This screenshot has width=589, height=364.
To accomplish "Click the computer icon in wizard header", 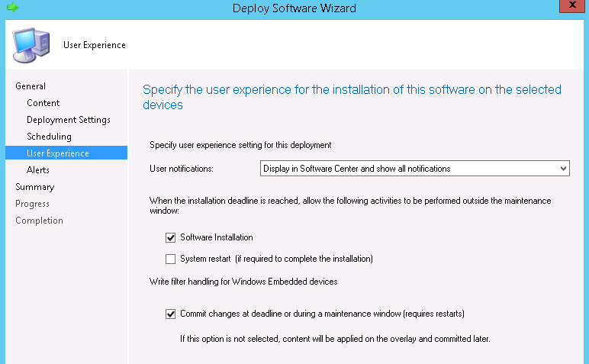I will [x=31, y=45].
